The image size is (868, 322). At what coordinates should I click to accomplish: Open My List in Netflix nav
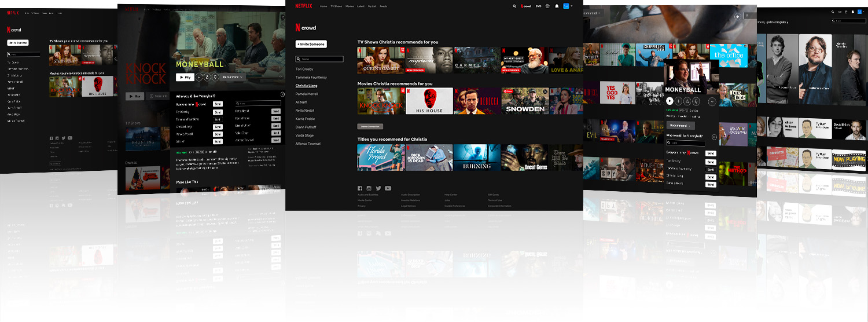point(372,6)
